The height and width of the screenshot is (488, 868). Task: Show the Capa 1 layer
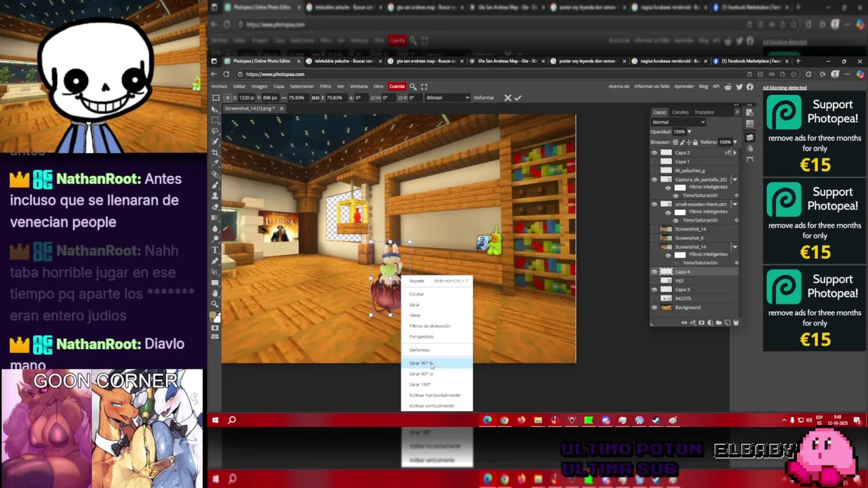click(654, 161)
